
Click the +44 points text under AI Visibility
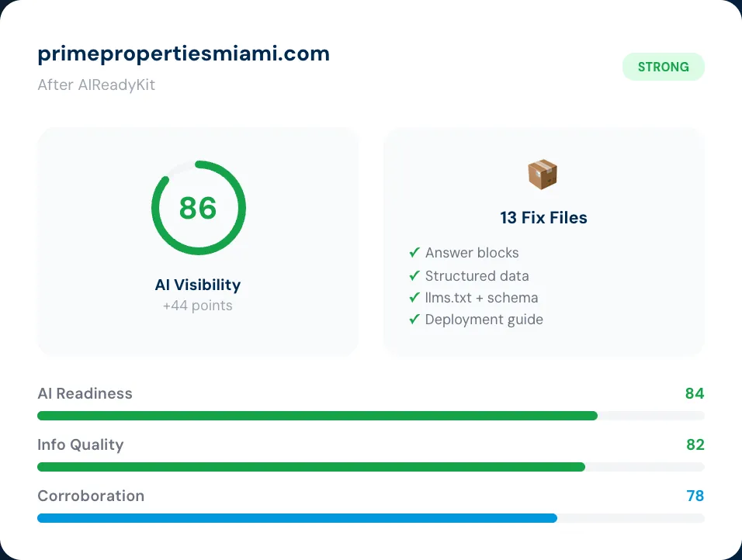198,306
